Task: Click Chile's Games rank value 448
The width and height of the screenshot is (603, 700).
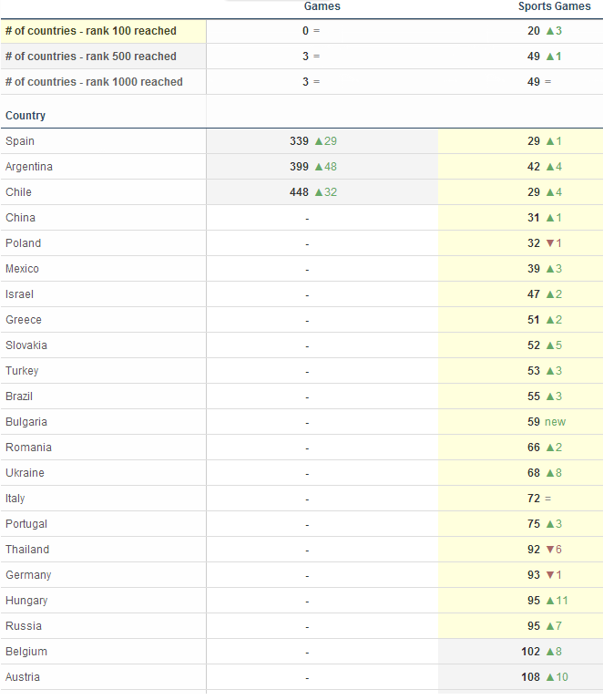Action: 299,192
